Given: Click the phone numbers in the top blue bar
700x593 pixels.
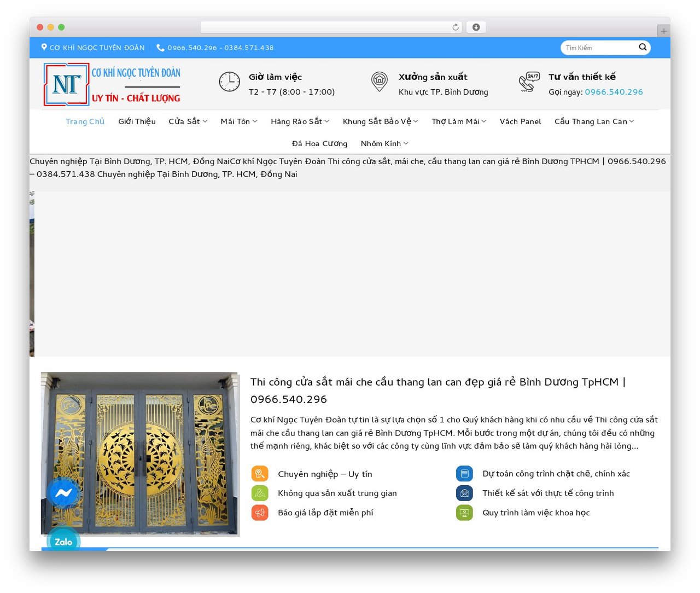Looking at the screenshot, I should [220, 48].
